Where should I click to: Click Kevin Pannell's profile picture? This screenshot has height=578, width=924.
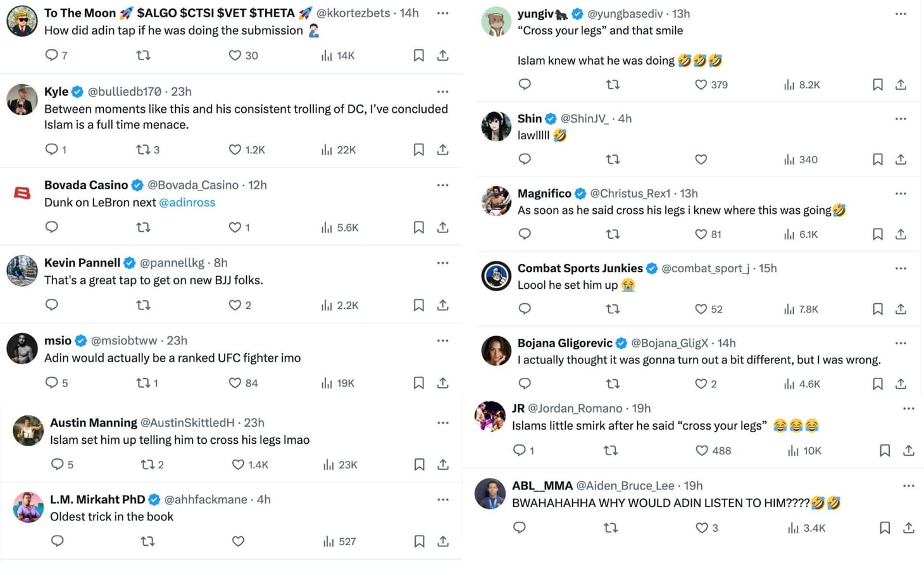pos(22,271)
